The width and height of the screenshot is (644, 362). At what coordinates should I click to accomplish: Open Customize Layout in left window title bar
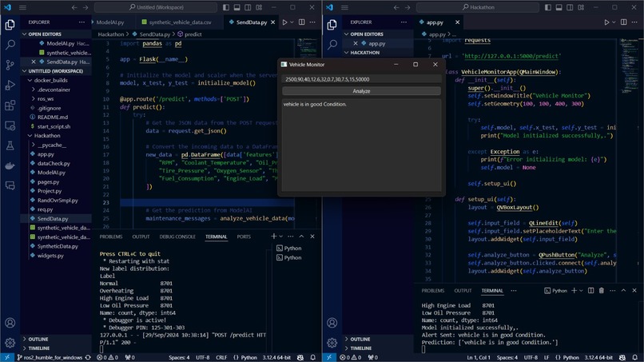pyautogui.click(x=259, y=7)
